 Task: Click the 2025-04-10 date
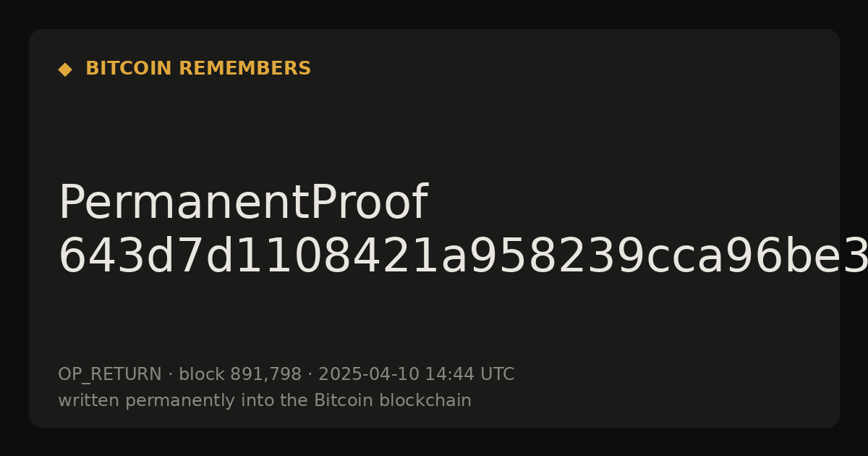(x=369, y=375)
